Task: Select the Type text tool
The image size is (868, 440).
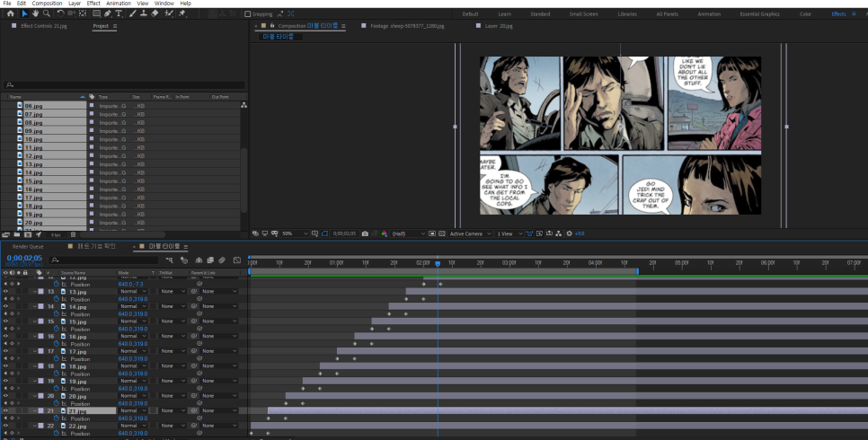Action: [x=119, y=13]
